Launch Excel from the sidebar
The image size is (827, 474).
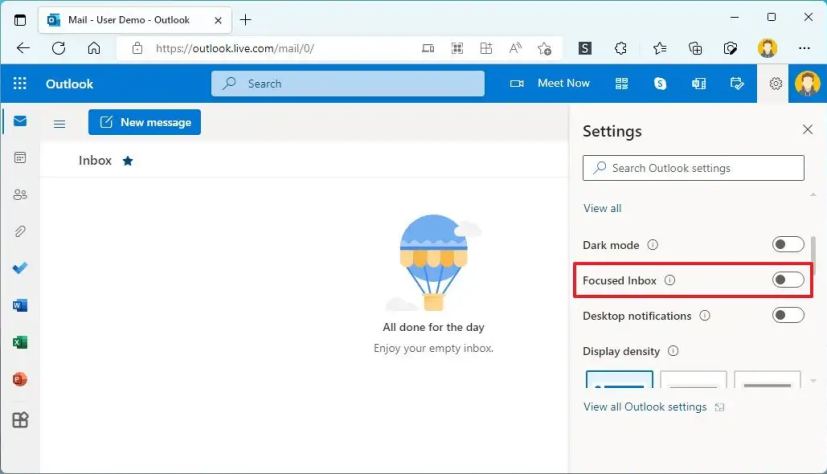click(20, 342)
